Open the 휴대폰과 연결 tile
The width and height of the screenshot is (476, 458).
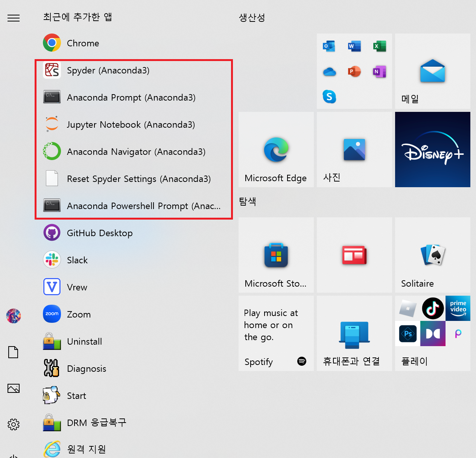tap(354, 333)
